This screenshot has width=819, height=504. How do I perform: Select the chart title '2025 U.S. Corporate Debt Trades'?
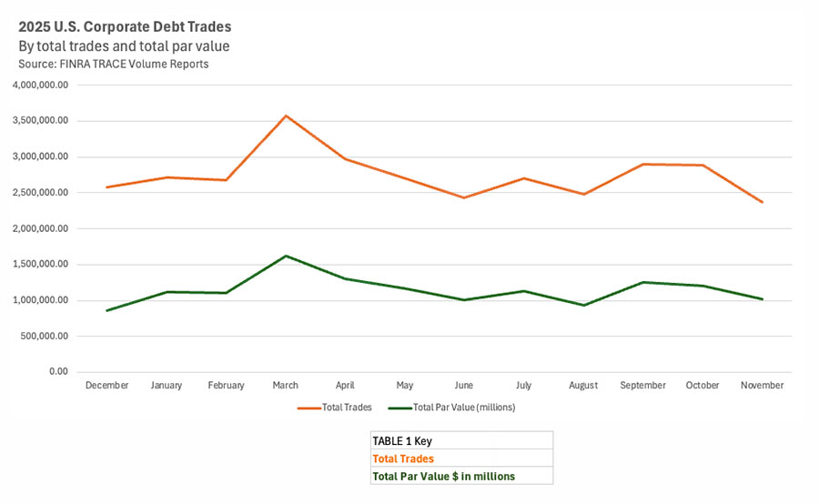tap(125, 27)
